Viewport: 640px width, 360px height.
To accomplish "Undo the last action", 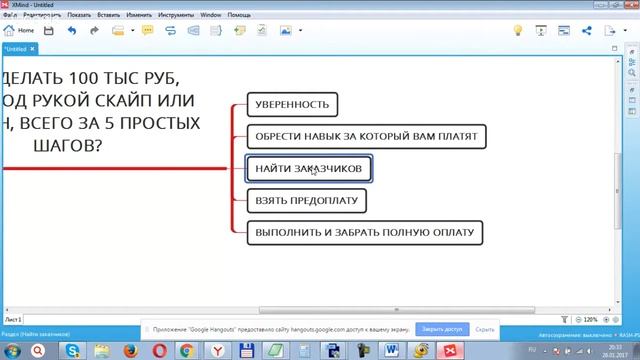I will tap(72, 31).
